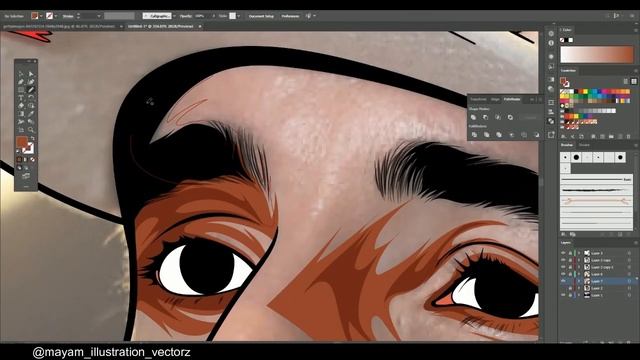Viewport: 640px width, 360px height.
Task: Toggle the lock on Layer 2
Action: 570,288
